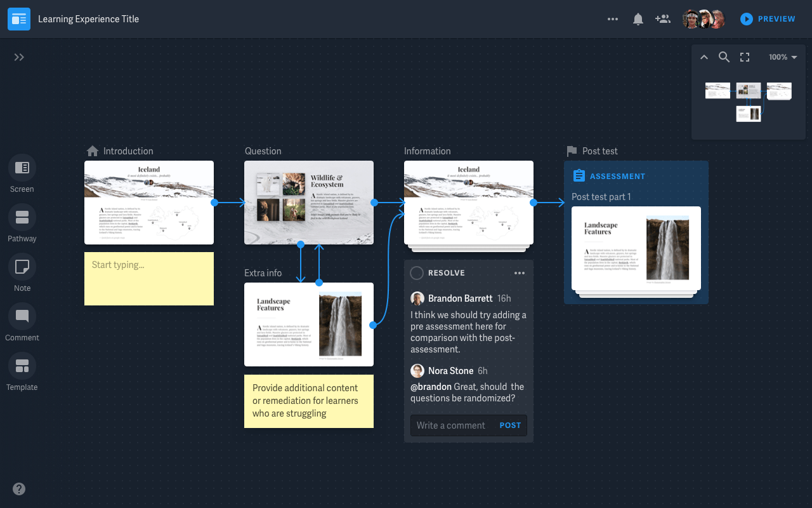This screenshot has height=508, width=812.
Task: Click the PREVIEW button
Action: click(x=768, y=19)
